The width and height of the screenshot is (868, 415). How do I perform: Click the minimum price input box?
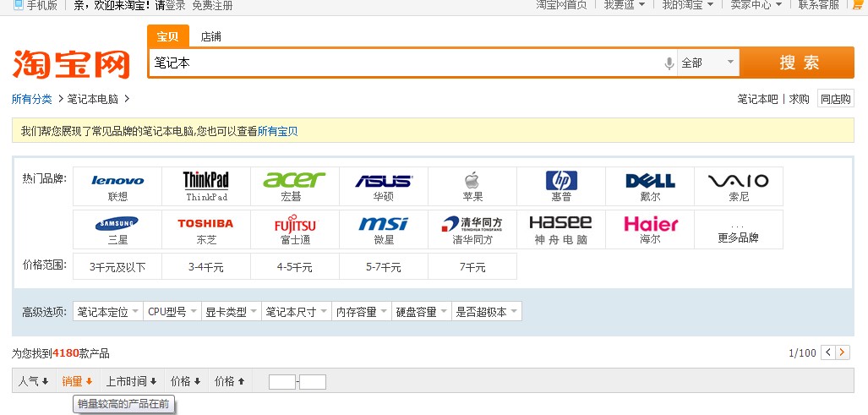281,382
